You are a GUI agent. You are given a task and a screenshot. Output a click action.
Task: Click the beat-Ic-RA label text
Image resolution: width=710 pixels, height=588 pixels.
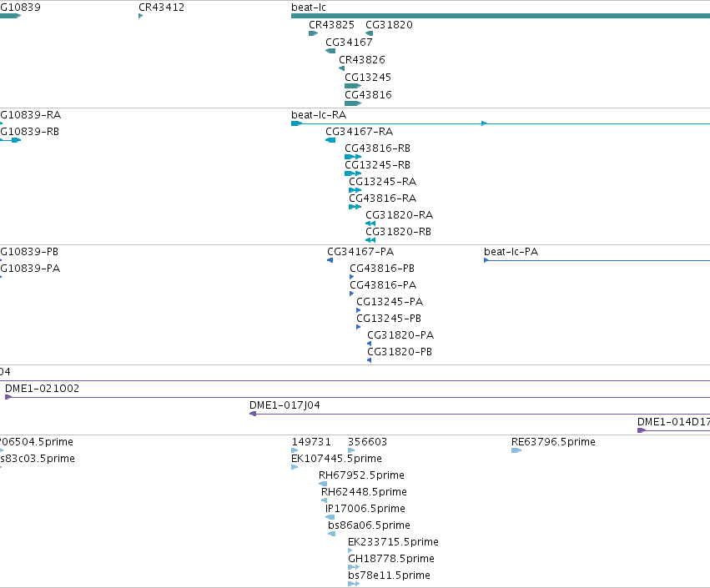319,115
